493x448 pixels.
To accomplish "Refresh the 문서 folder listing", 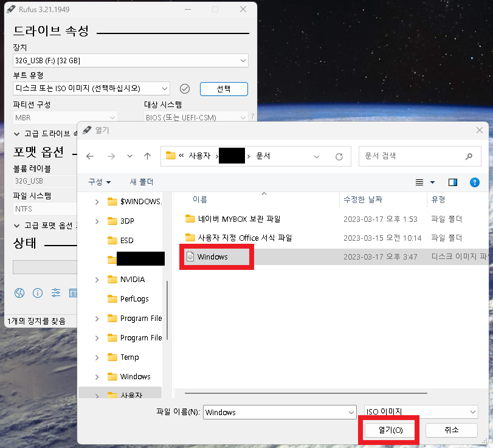I will pos(339,157).
